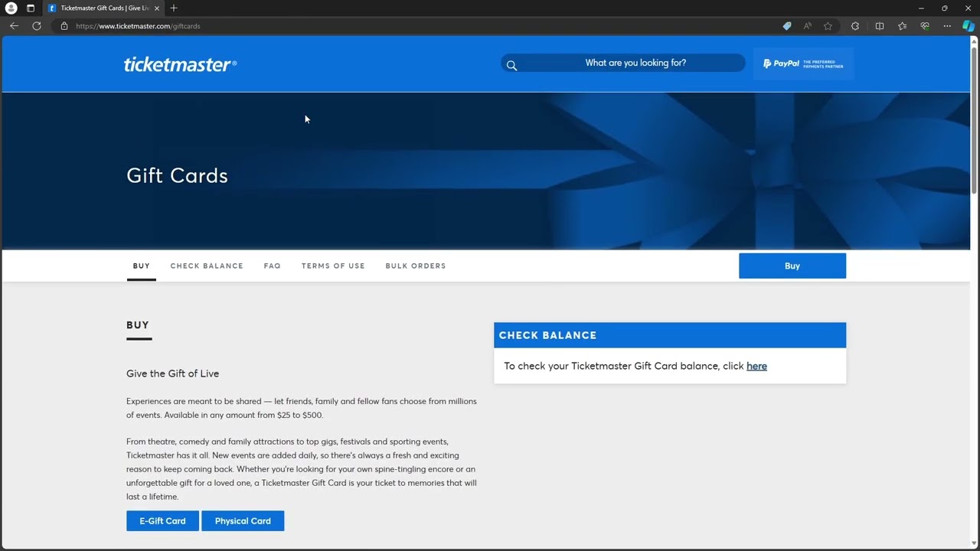
Task: Click the browser back arrow
Action: tap(14, 26)
